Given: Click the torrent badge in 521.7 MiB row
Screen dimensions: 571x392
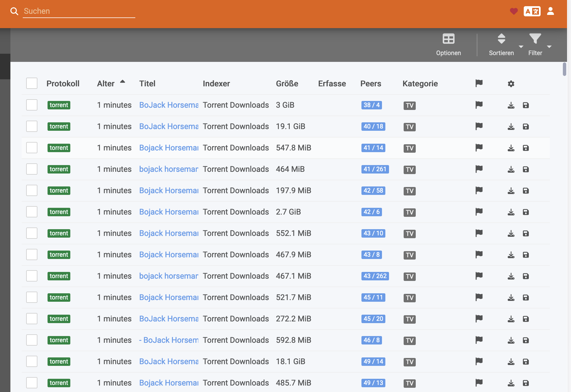Looking at the screenshot, I should coord(59,297).
